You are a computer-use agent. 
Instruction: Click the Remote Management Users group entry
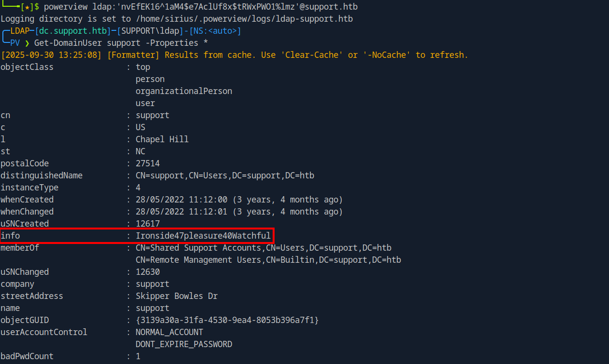click(268, 260)
